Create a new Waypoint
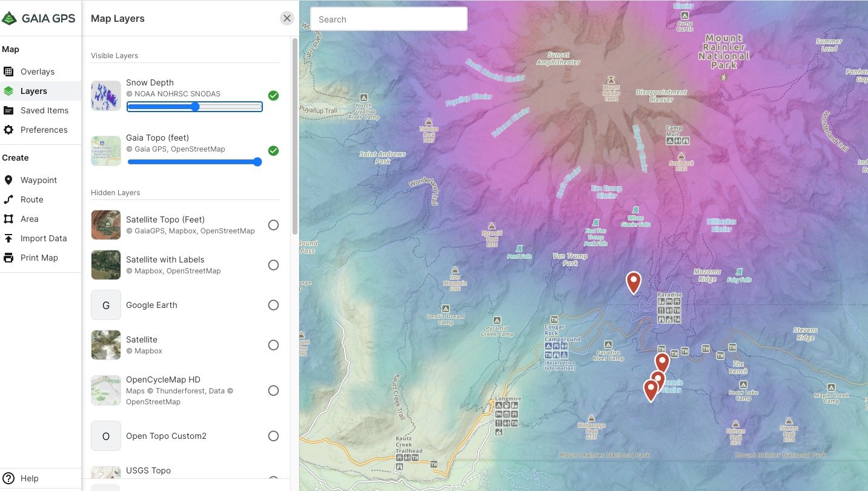 [40, 180]
